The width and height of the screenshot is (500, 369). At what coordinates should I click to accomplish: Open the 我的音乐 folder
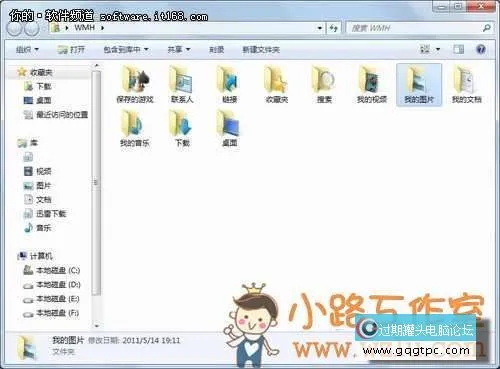tap(135, 129)
